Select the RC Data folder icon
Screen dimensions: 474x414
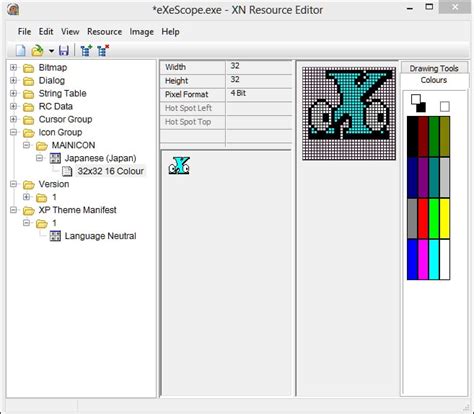29,107
